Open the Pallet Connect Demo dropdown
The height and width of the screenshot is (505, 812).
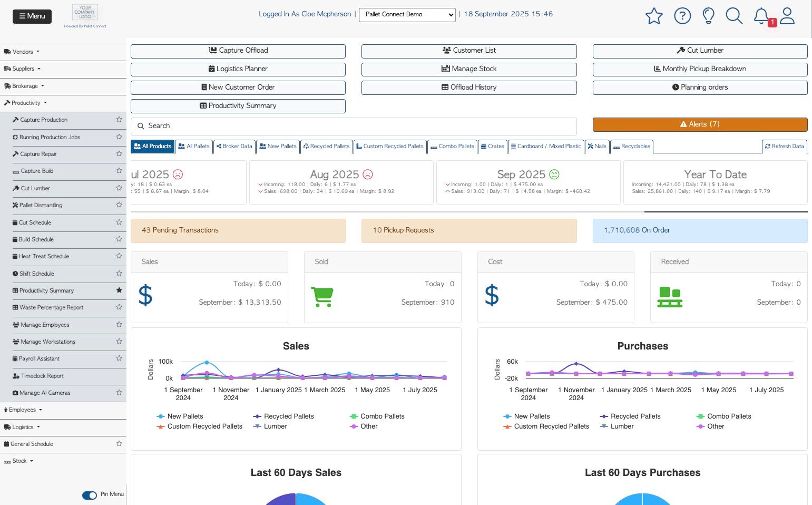pyautogui.click(x=407, y=15)
